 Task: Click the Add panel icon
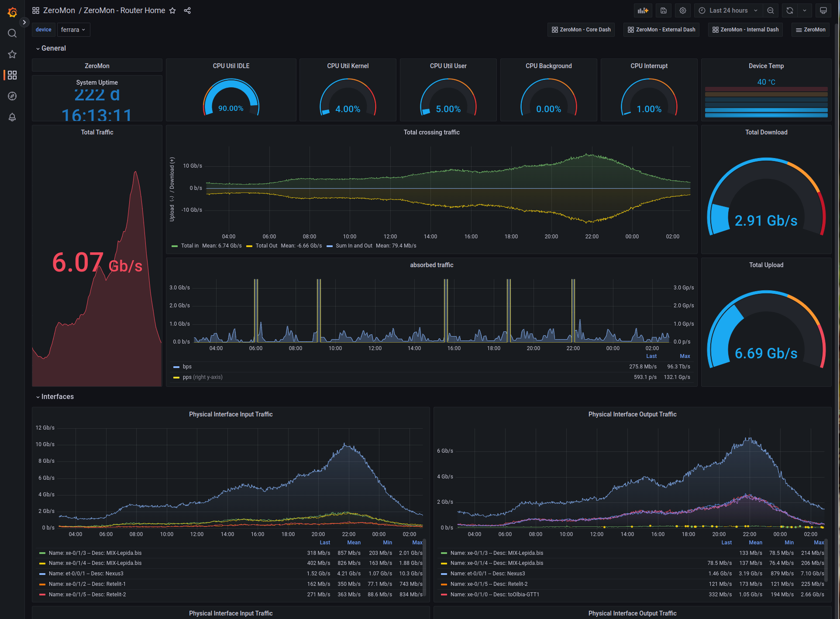643,10
